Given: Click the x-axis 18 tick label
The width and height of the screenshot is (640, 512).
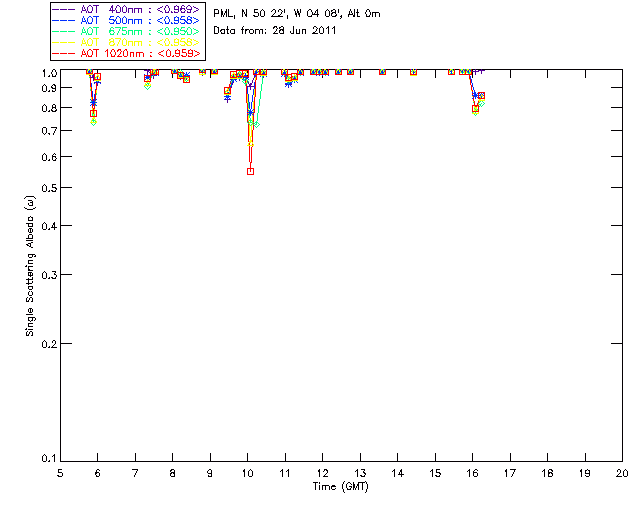Looking at the screenshot, I should pyautogui.click(x=547, y=473).
